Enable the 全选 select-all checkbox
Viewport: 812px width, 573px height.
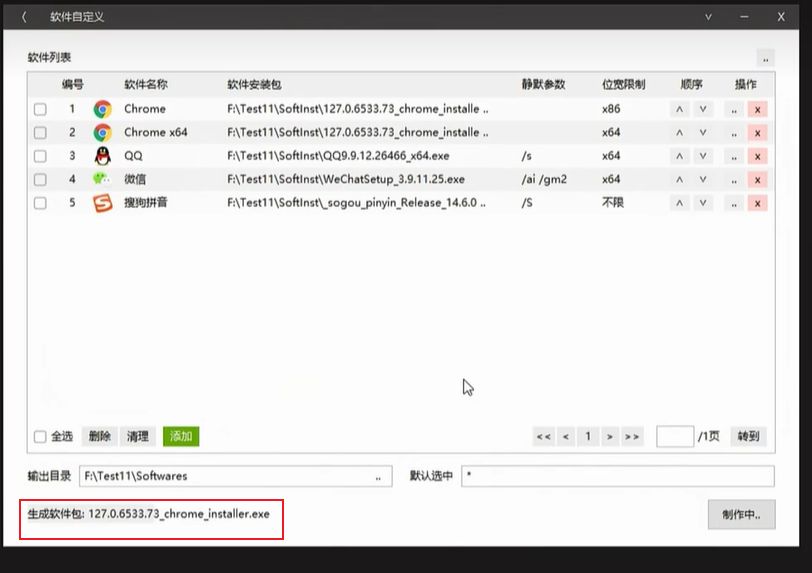(40, 437)
